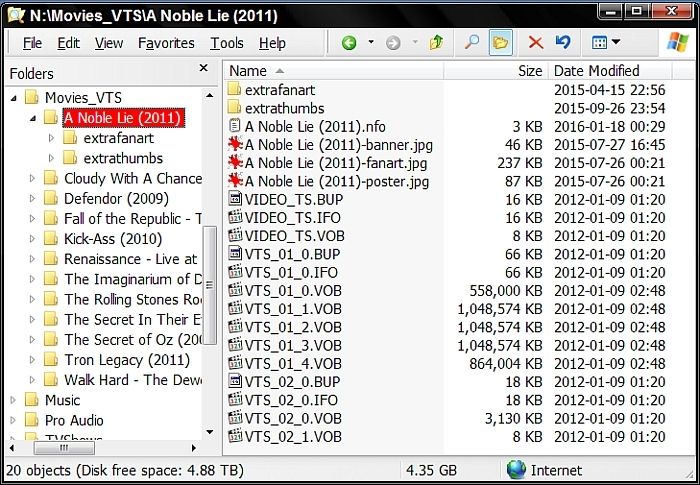The image size is (700, 485).
Task: Open the Back button history dropdown
Action: [371, 42]
